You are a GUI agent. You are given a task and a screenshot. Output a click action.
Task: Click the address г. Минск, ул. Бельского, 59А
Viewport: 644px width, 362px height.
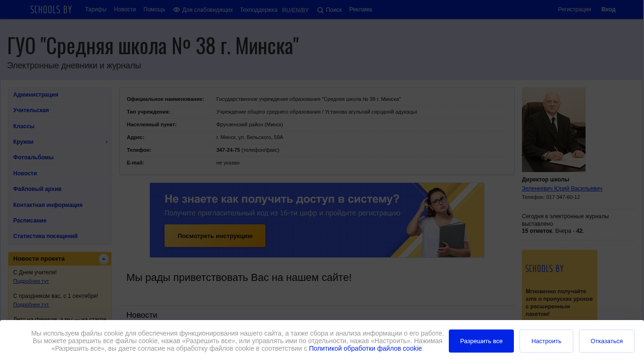250,137
